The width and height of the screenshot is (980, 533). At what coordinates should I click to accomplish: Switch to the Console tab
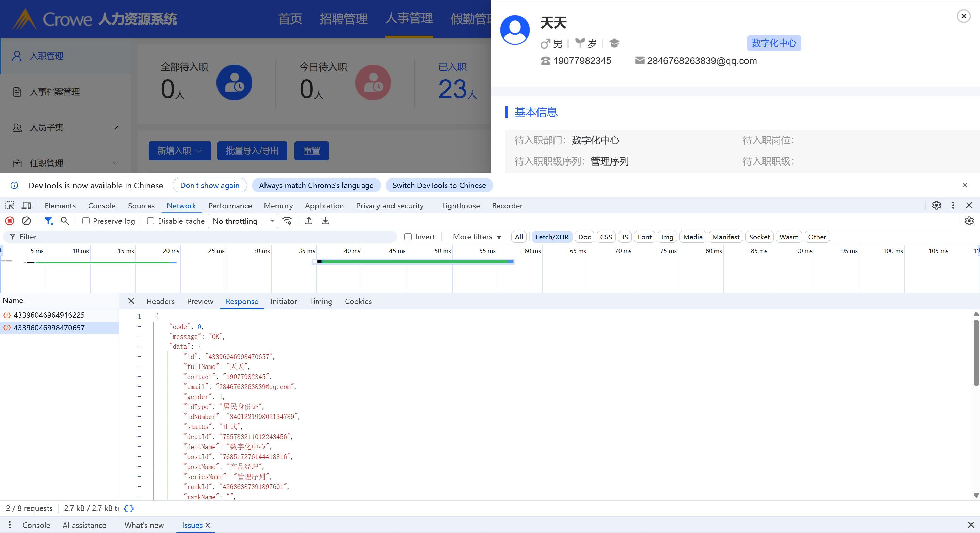click(101, 206)
